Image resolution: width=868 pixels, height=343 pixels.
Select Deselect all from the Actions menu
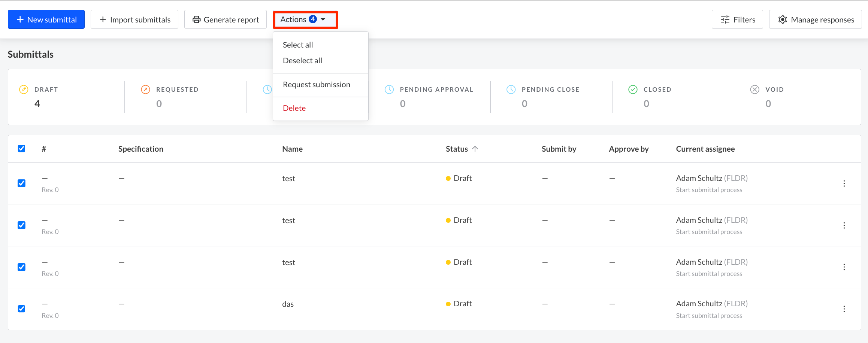pos(302,60)
